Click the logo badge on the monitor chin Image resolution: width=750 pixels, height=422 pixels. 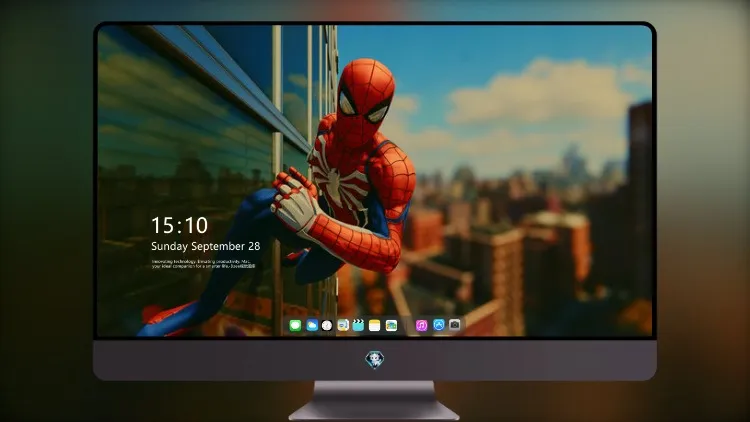pos(375,360)
